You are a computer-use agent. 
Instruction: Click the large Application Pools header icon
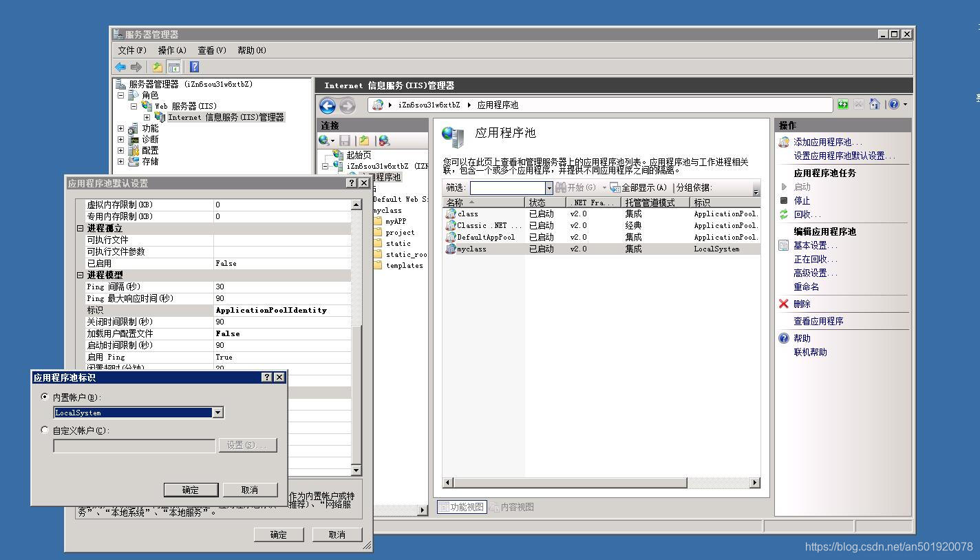click(453, 136)
